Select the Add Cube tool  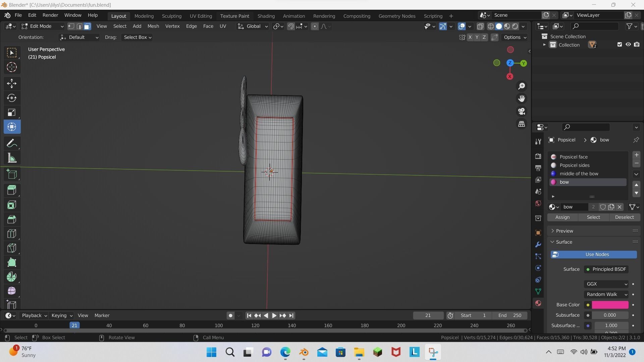(12, 174)
